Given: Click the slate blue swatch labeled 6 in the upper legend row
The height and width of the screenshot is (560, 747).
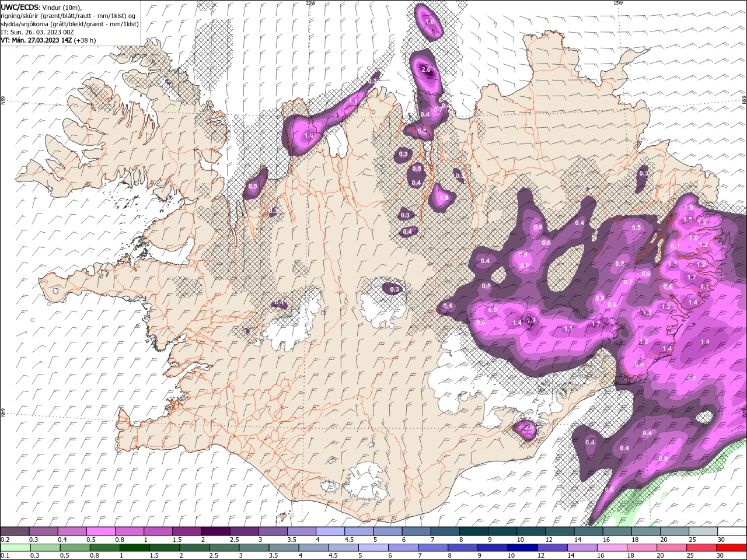Looking at the screenshot, I should (x=416, y=531).
